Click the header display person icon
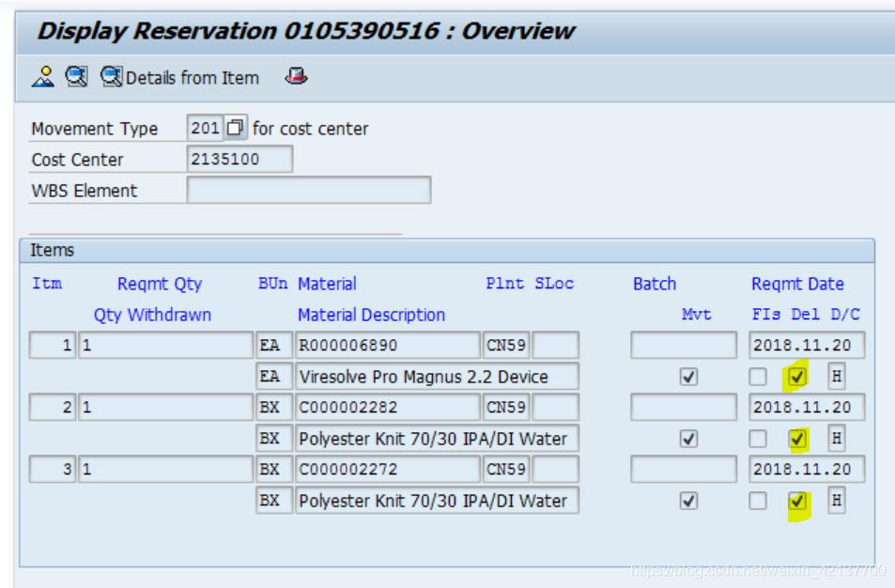 (43, 76)
